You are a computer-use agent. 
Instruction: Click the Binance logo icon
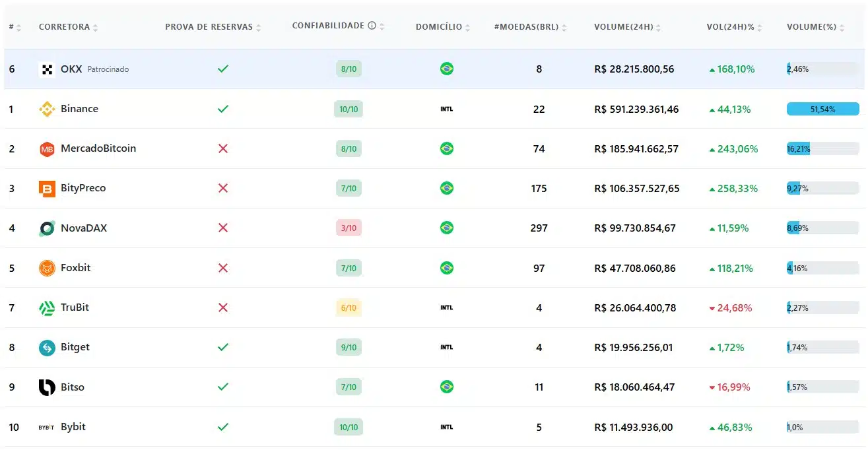point(47,109)
